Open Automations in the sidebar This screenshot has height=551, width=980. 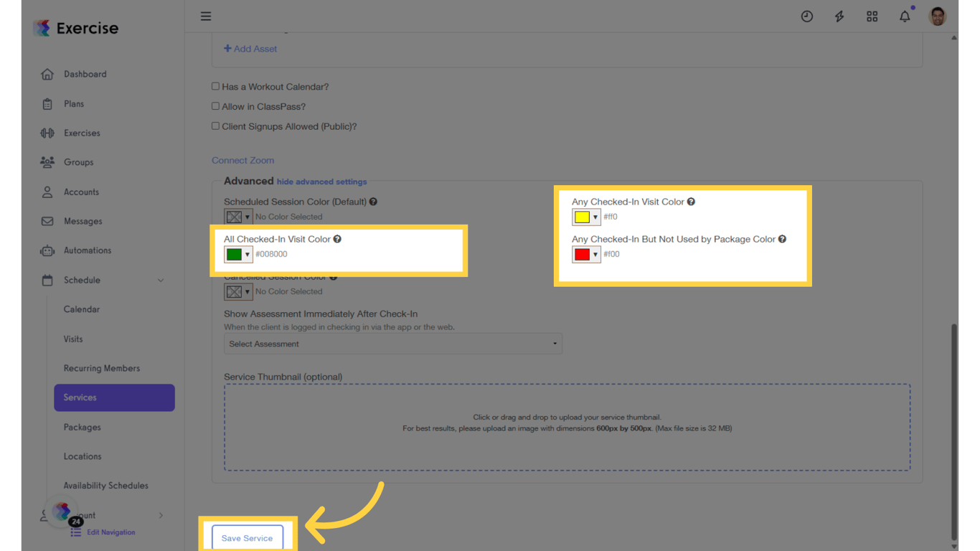pos(88,250)
